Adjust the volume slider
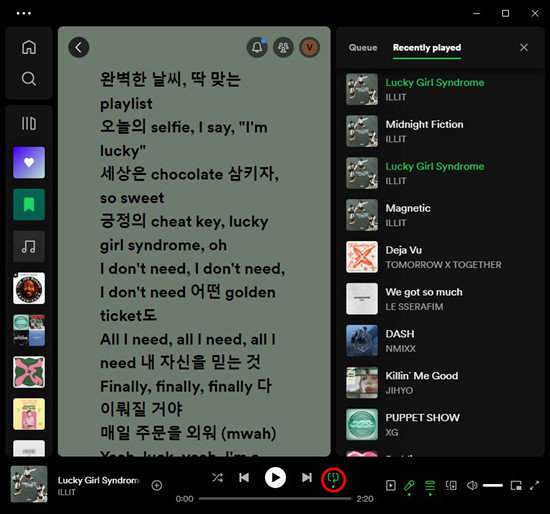550x514 pixels. [493, 486]
